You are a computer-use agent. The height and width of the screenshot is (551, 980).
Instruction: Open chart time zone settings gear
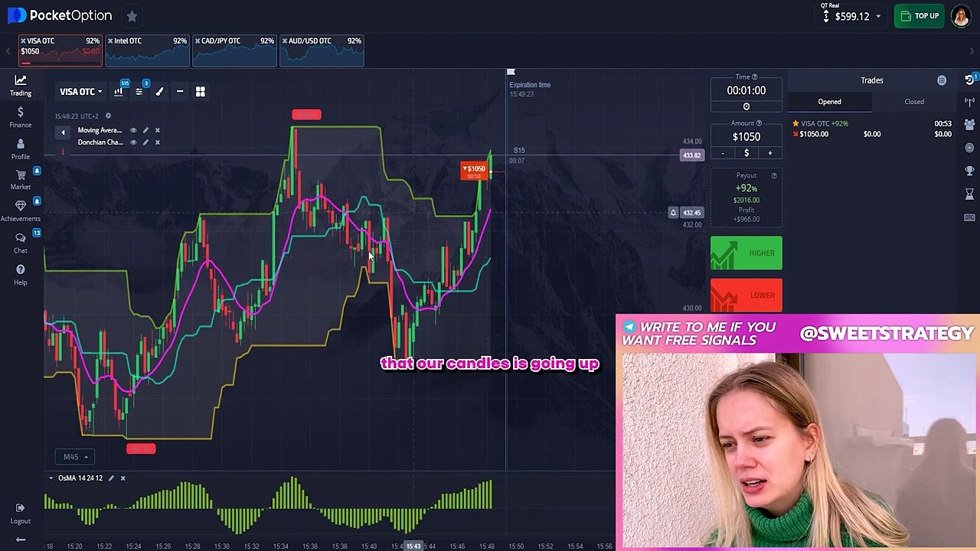click(108, 116)
